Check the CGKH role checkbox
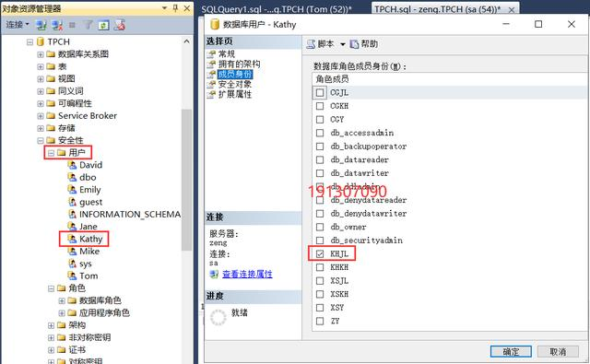The image size is (590, 364). click(x=320, y=106)
